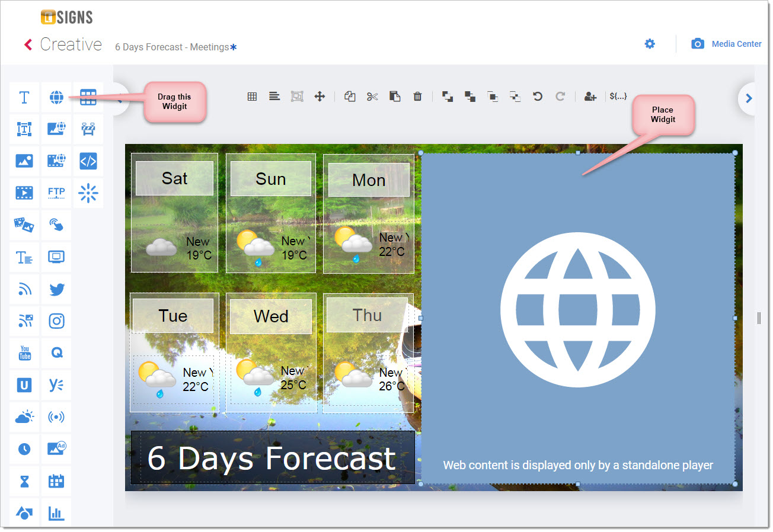Open settings with the gear icon
The image size is (773, 532).
coord(650,44)
